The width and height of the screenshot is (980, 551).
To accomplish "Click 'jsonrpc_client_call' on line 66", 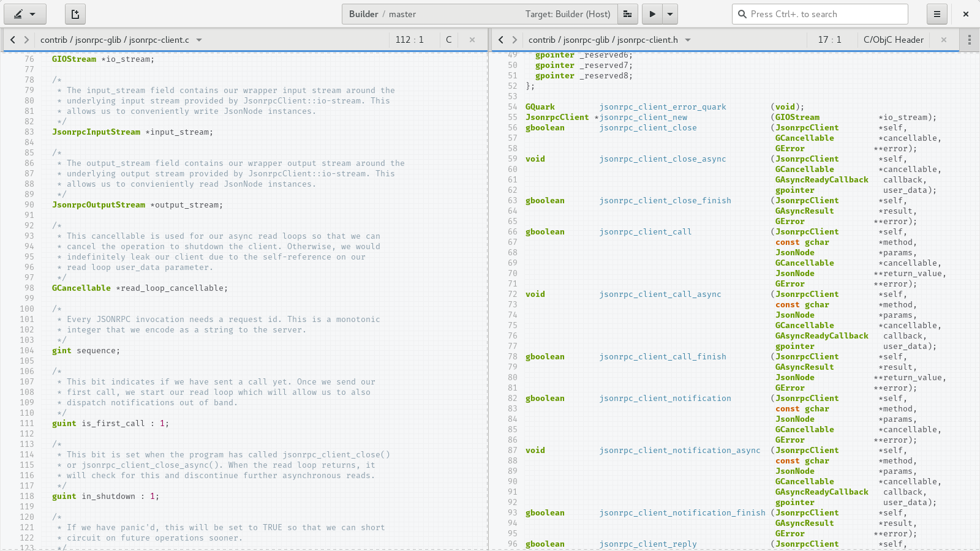I will pos(646,231).
